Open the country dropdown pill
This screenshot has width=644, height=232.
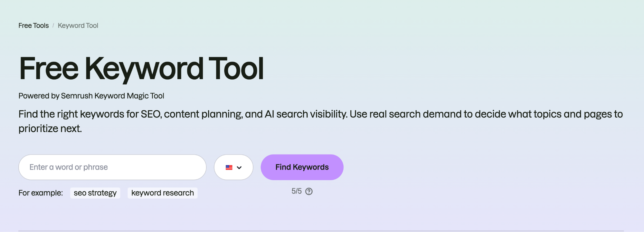pos(233,167)
